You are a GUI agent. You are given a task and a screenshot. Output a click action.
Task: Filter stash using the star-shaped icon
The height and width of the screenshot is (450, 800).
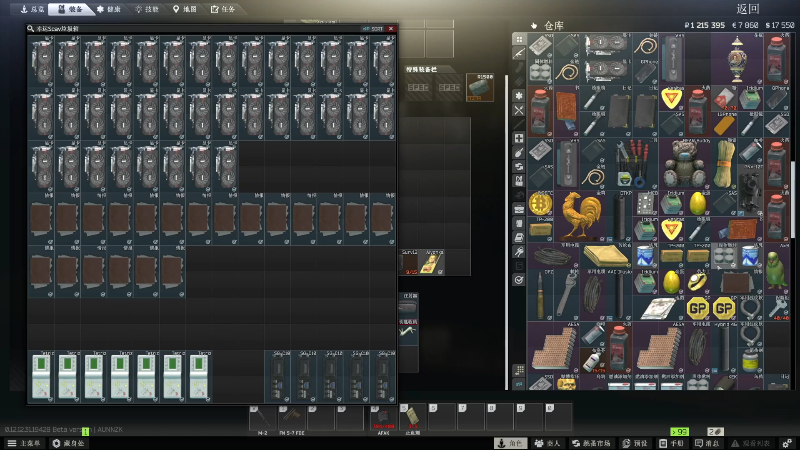(519, 96)
